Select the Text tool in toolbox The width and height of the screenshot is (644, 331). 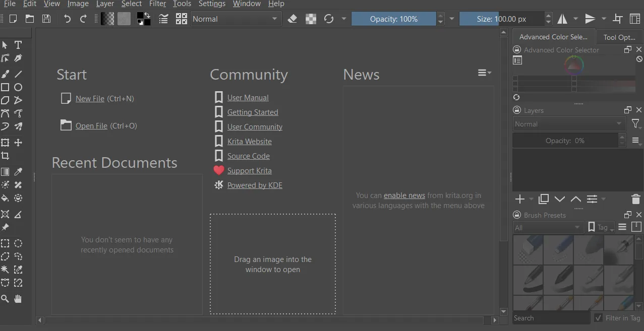pyautogui.click(x=18, y=45)
